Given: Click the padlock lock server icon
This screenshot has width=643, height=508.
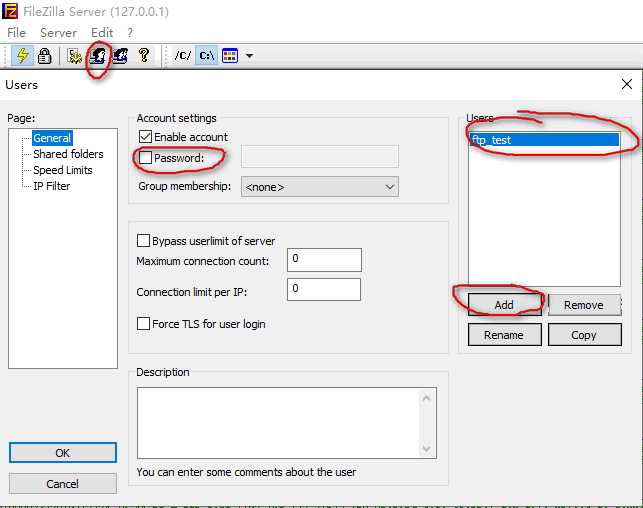Looking at the screenshot, I should coord(44,55).
